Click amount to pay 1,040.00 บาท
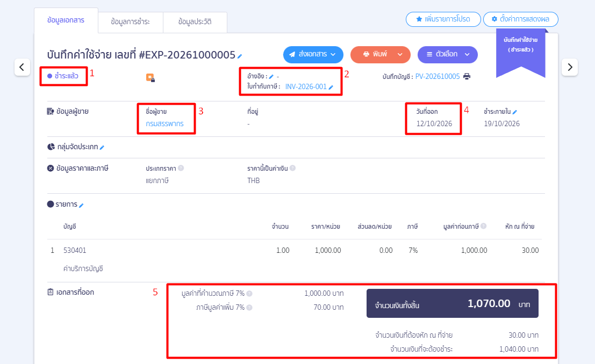The height and width of the screenshot is (364, 595). pos(519,349)
